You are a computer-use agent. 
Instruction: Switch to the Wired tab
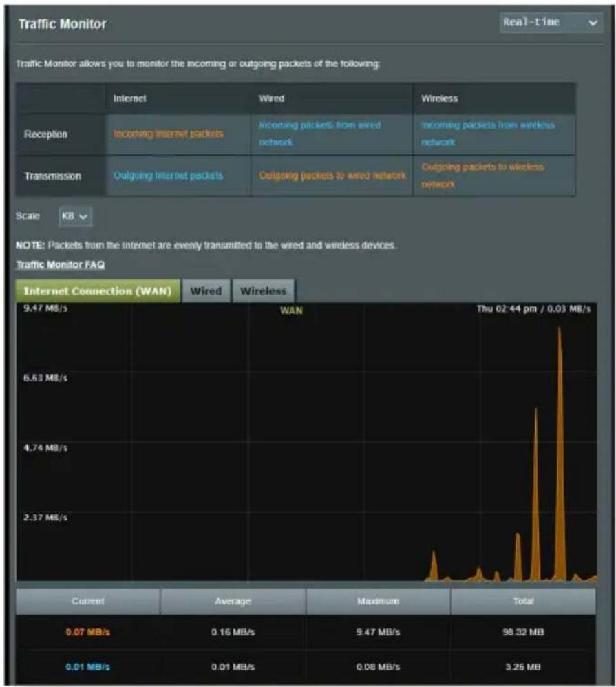pos(206,291)
